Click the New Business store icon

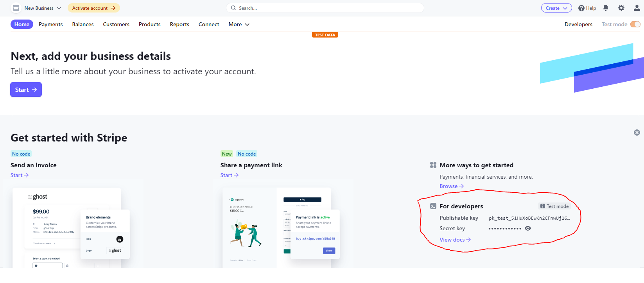(x=16, y=8)
